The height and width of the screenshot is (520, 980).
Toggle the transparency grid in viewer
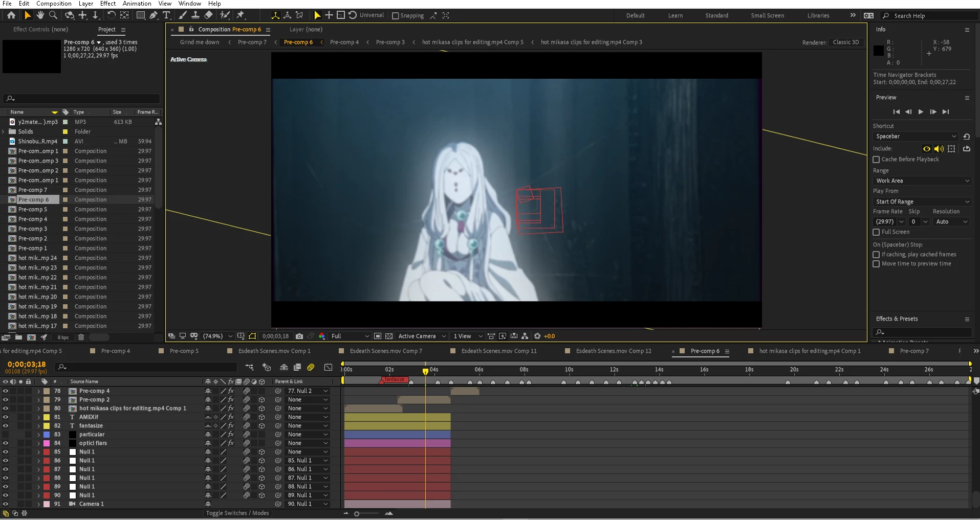click(x=389, y=336)
